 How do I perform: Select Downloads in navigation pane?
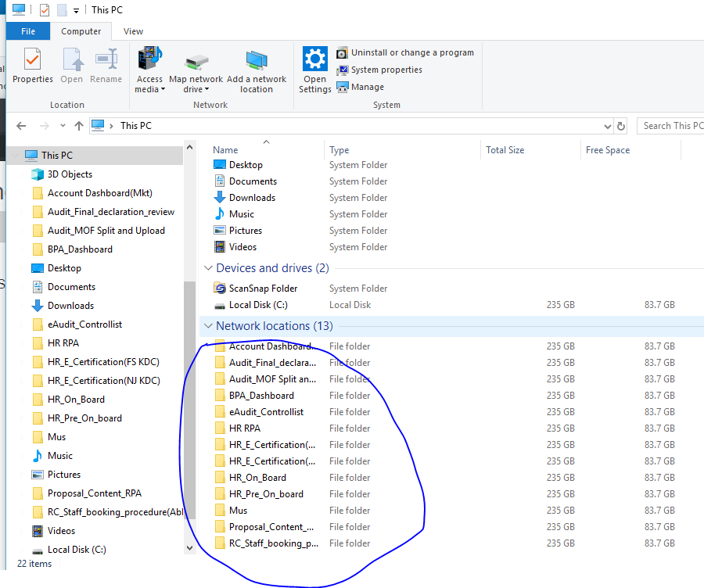[70, 306]
